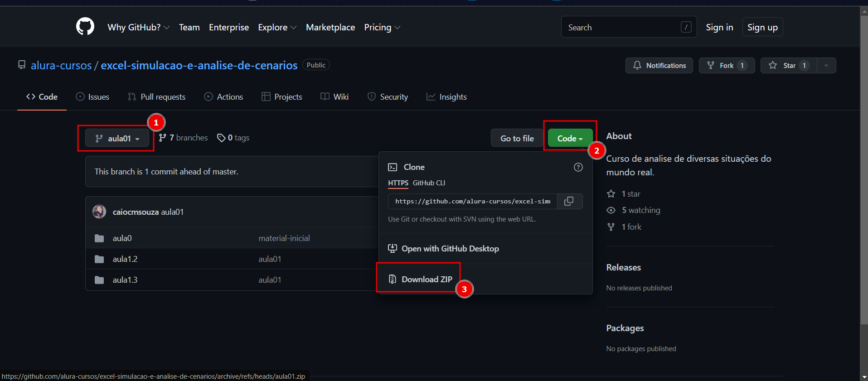Viewport: 868px width, 381px height.
Task: Open the 1 fork link
Action: [x=624, y=227]
